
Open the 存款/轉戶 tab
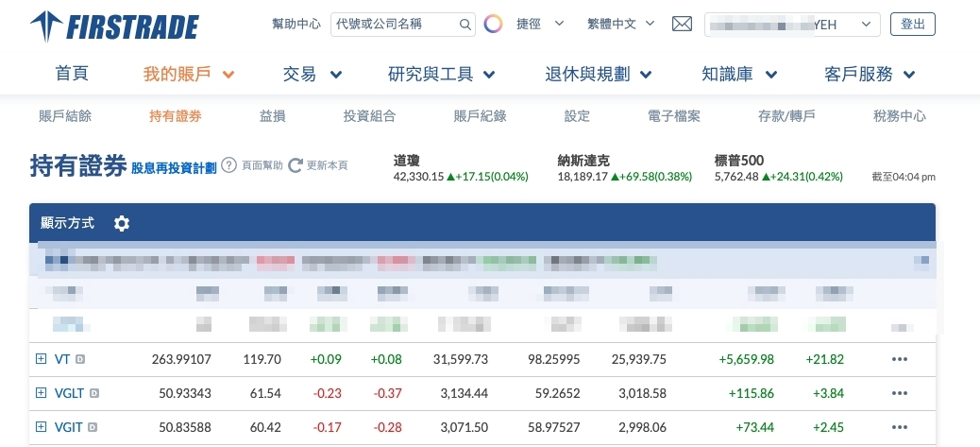tap(786, 116)
